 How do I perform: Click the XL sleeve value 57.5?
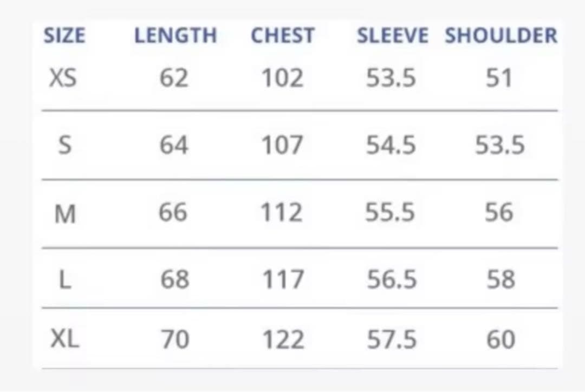tap(392, 339)
